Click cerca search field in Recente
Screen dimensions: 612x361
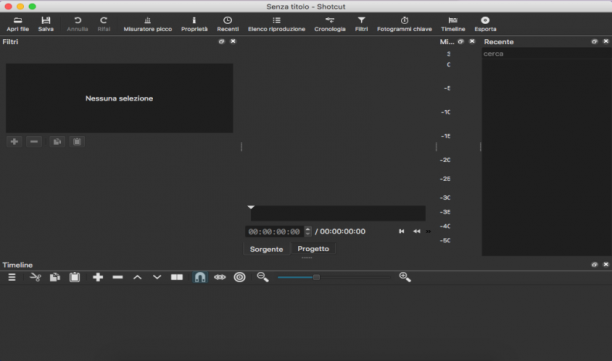546,54
